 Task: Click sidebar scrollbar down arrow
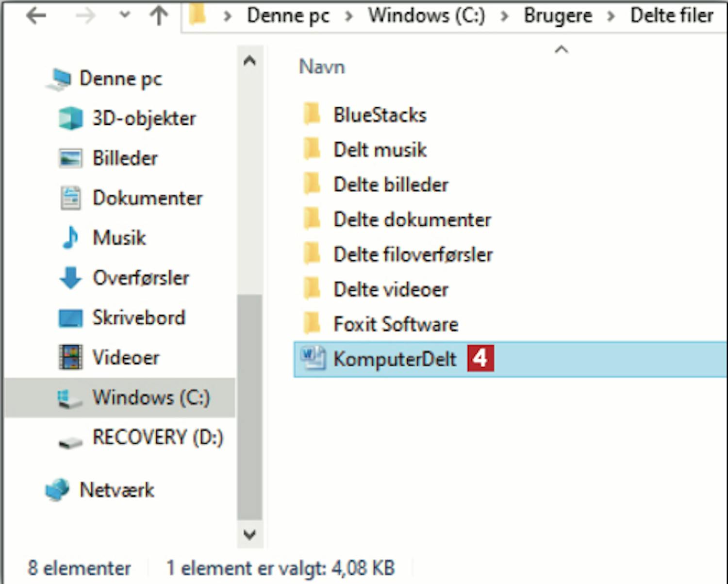[x=249, y=534]
